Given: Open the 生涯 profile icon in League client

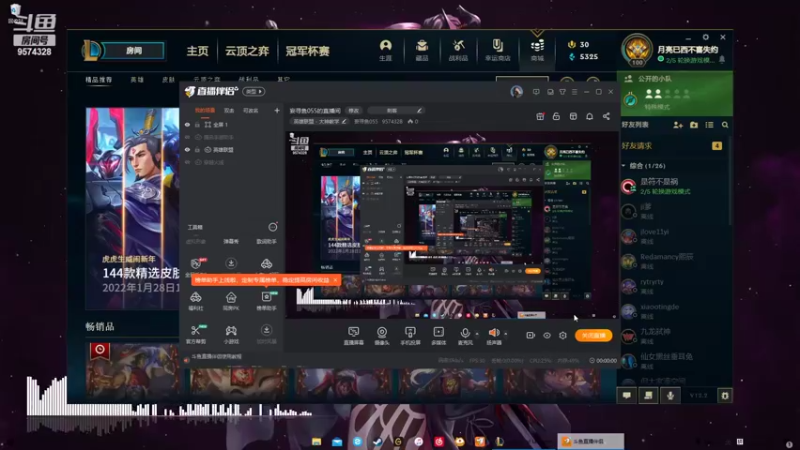Looking at the screenshot, I should pyautogui.click(x=385, y=51).
